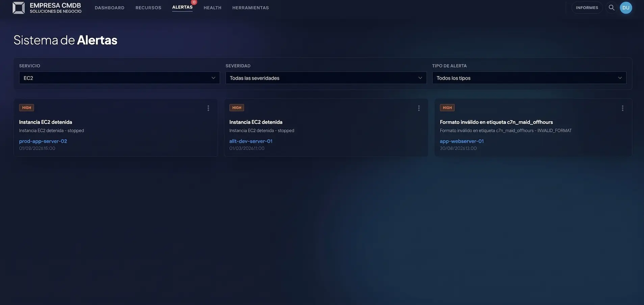Screen dimensions: 644x305
Task: Open the alit-dev-server-01 resource link
Action: coord(251,141)
